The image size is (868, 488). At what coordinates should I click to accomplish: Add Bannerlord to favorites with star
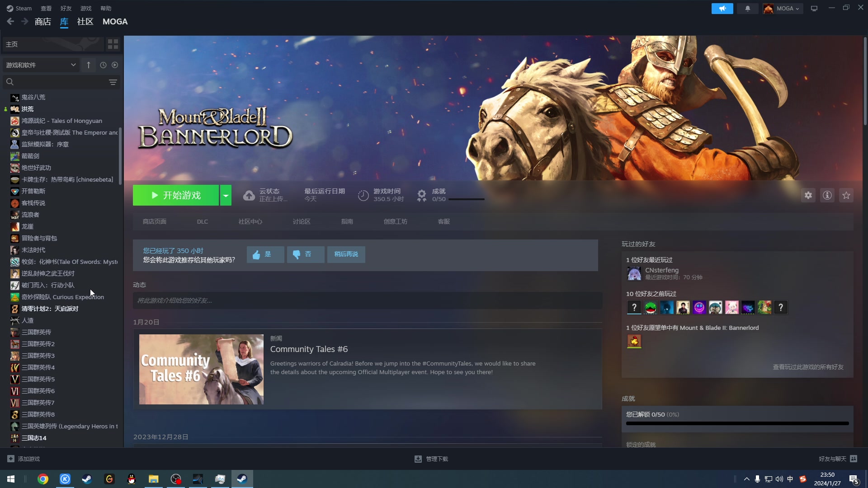pos(846,195)
